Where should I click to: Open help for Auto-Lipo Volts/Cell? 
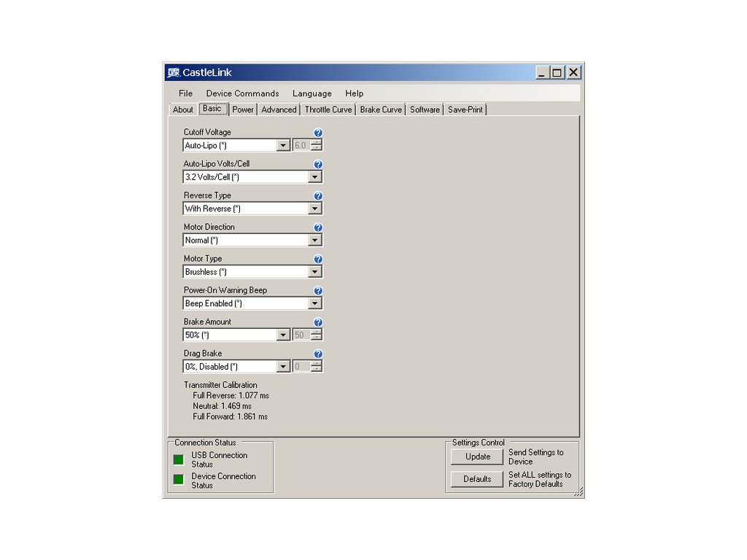(x=318, y=164)
